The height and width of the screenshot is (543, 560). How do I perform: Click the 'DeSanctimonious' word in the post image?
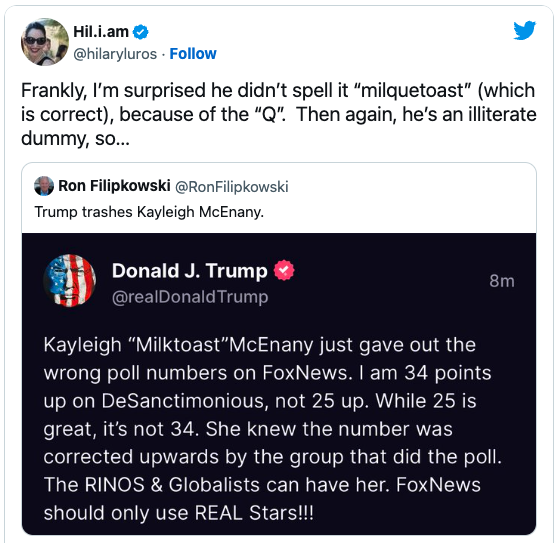tap(184, 401)
